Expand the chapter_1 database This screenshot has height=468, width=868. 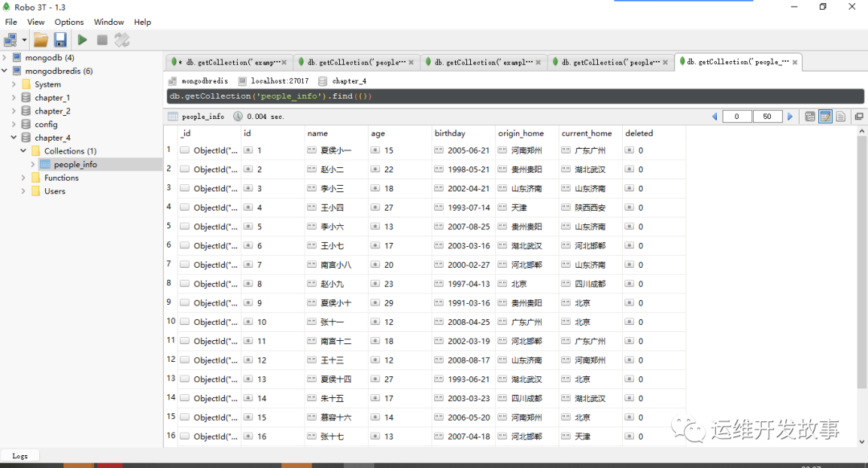tap(14, 97)
